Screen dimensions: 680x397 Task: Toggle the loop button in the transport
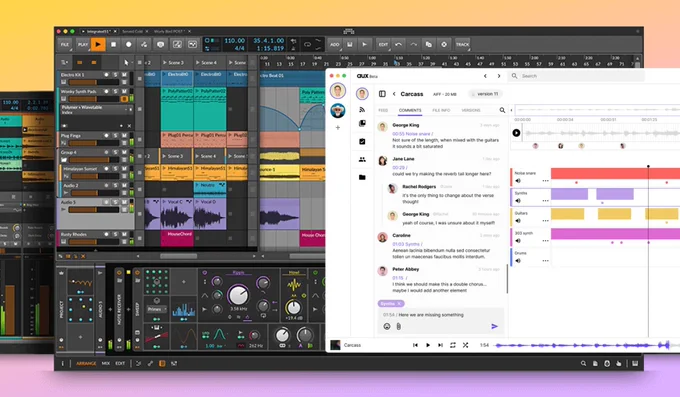pyautogui.click(x=307, y=44)
